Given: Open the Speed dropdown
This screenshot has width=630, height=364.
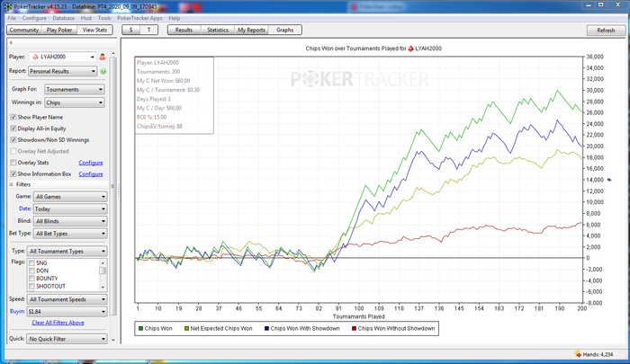Looking at the screenshot, I should point(67,299).
